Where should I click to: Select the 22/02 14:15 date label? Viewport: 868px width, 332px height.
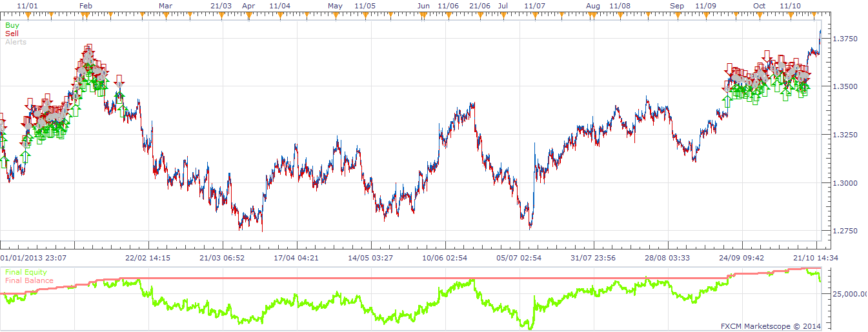point(148,258)
